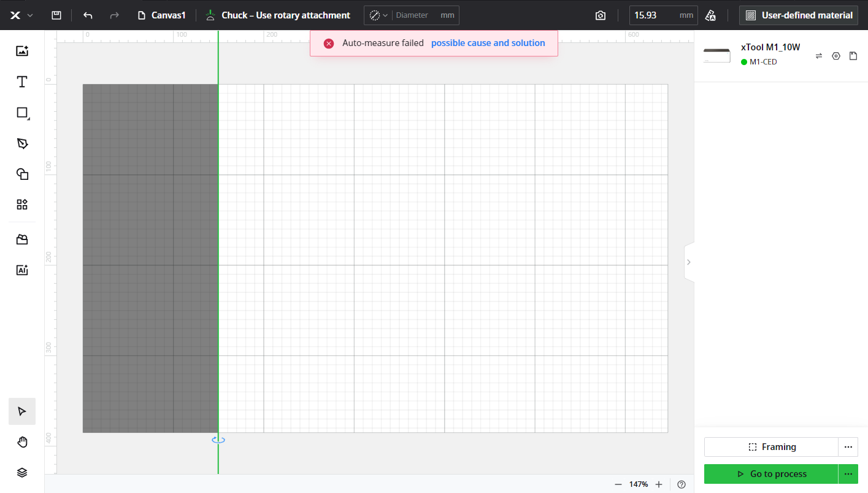
Task: Click the camera refresh icon
Action: (601, 15)
